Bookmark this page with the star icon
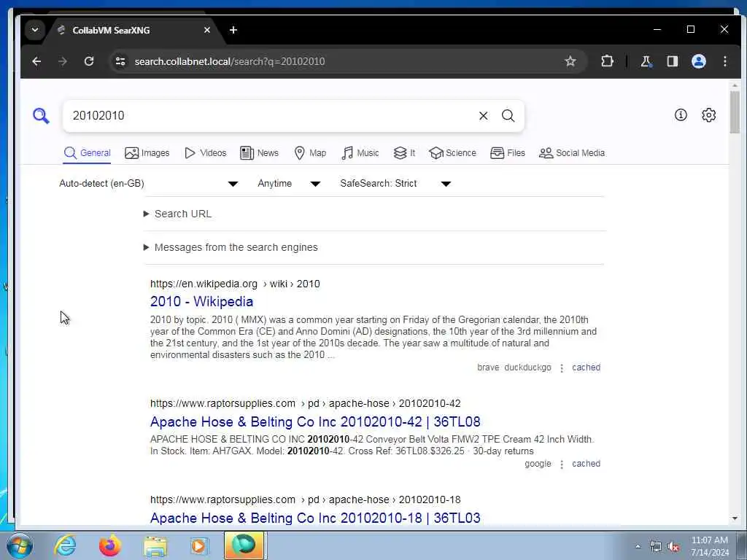 point(570,61)
